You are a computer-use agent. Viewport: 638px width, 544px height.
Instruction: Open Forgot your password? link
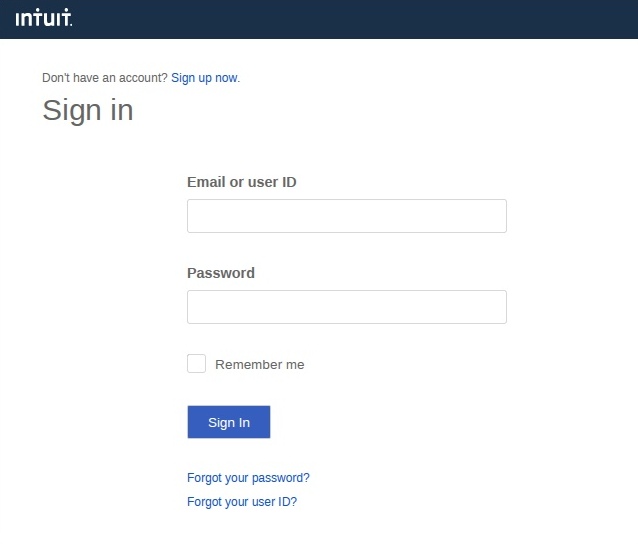[248, 478]
